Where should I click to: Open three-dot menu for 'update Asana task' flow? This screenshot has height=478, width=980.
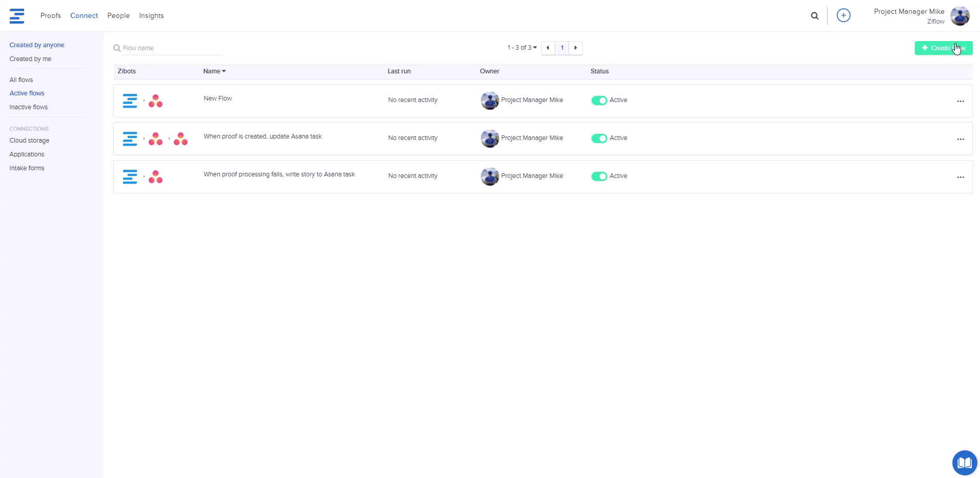tap(960, 140)
